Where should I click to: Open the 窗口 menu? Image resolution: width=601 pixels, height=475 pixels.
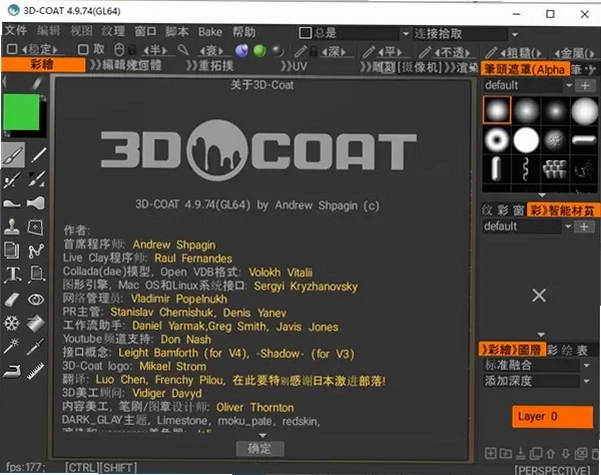pyautogui.click(x=145, y=31)
